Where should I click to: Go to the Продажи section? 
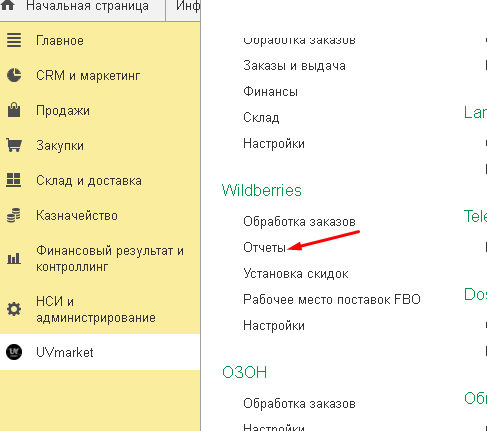coord(63,110)
